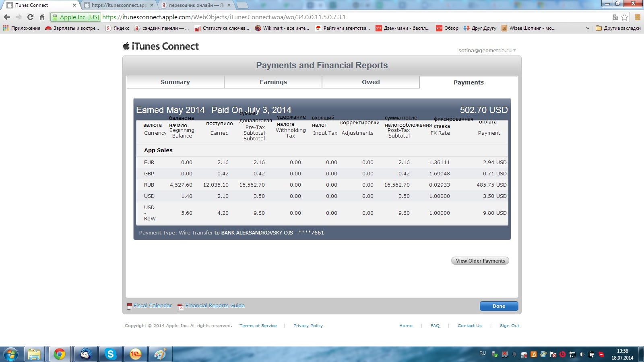Open the Chrome menu hamburger icon

point(638,17)
